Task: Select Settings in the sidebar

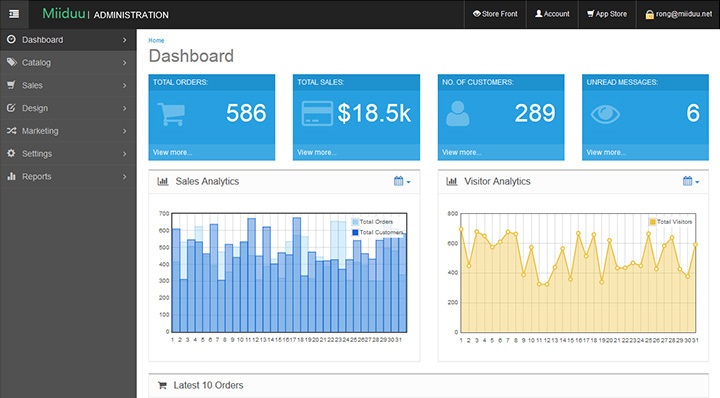Action: (68, 154)
